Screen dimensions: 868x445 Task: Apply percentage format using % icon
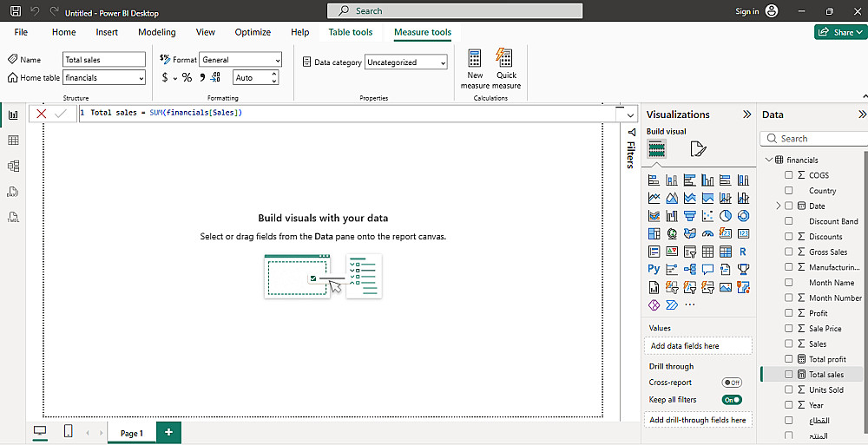point(187,78)
